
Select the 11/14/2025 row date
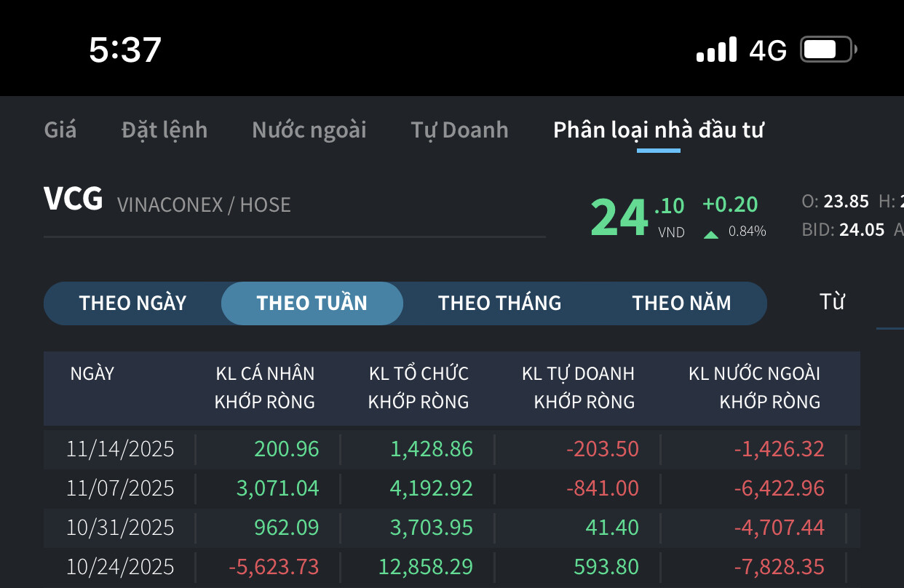(120, 449)
